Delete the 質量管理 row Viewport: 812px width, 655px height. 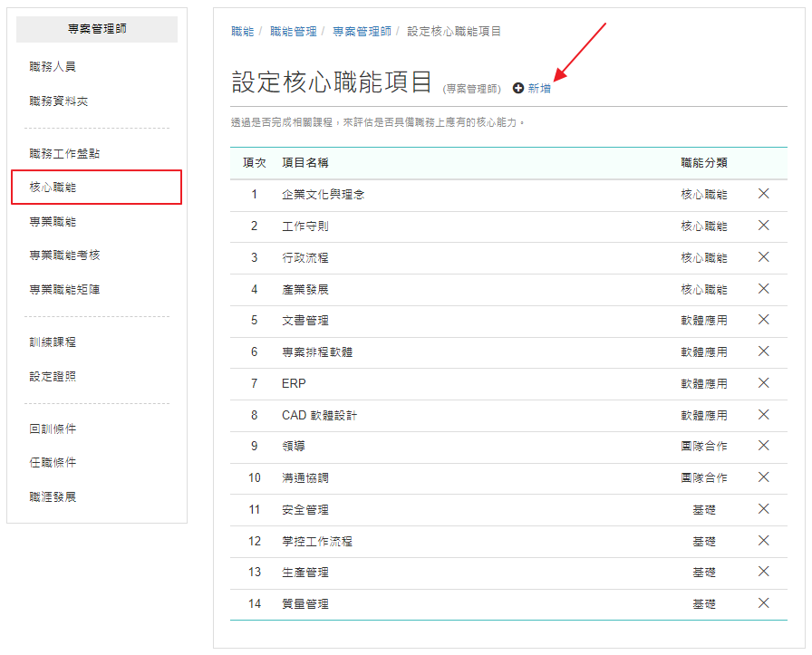tap(763, 602)
